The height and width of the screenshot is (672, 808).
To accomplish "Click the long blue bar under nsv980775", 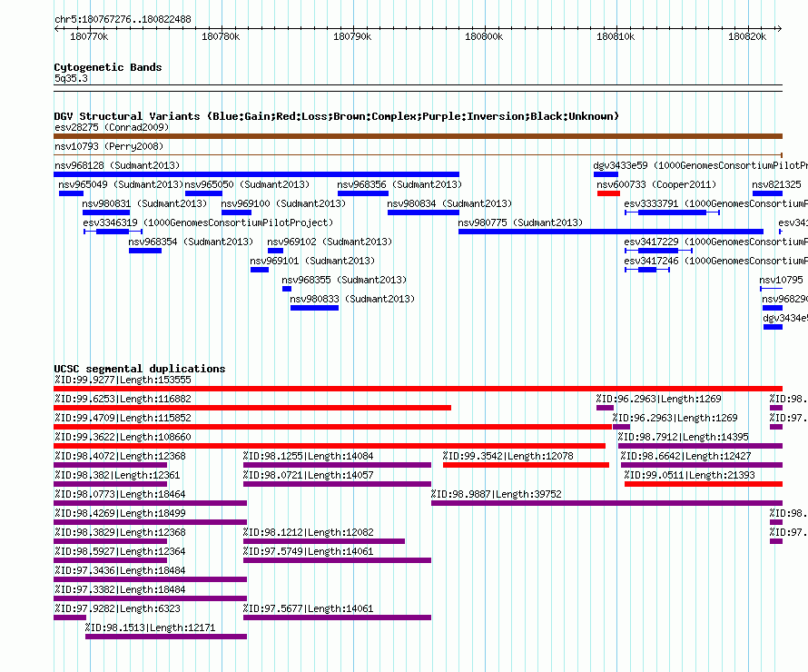I will pyautogui.click(x=611, y=232).
